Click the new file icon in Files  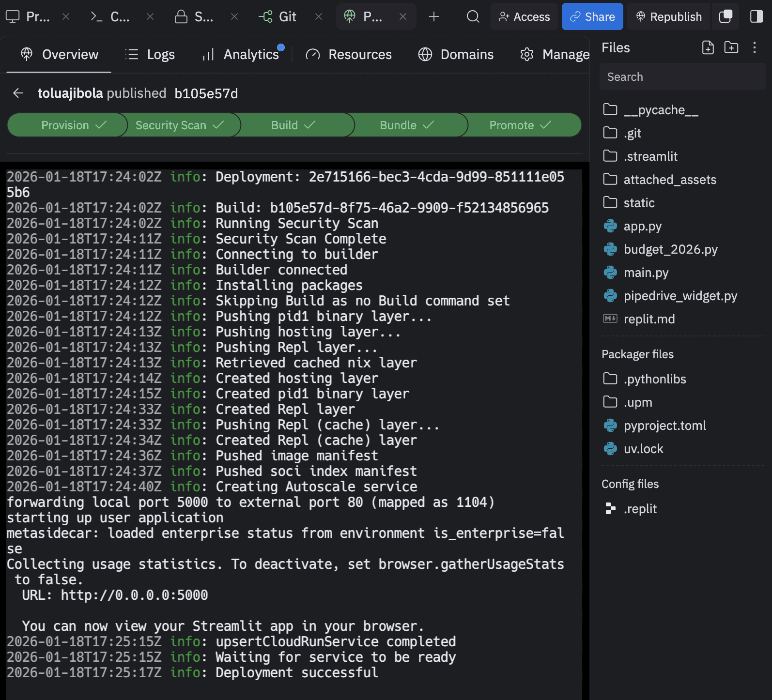[x=708, y=47]
